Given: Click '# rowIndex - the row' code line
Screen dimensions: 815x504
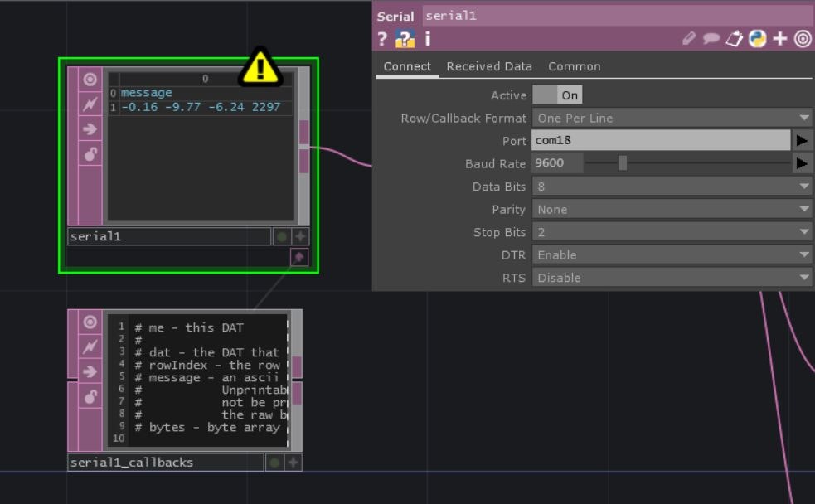Looking at the screenshot, I should point(207,366).
